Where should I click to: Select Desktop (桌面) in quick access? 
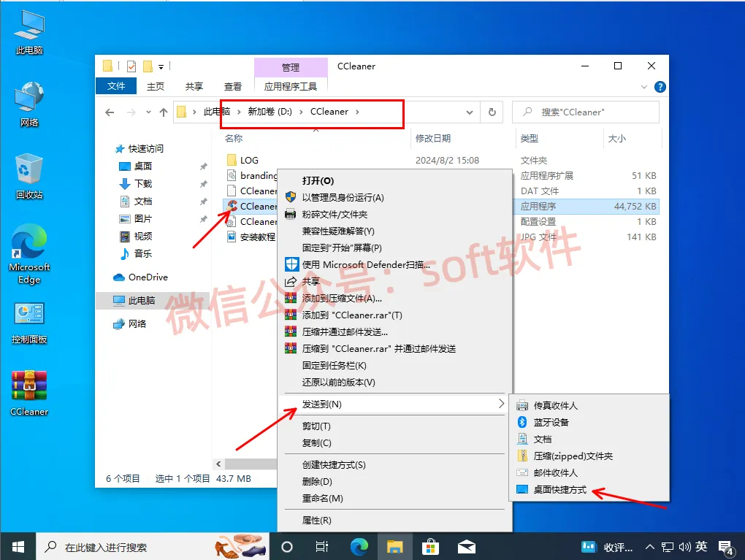(x=142, y=166)
